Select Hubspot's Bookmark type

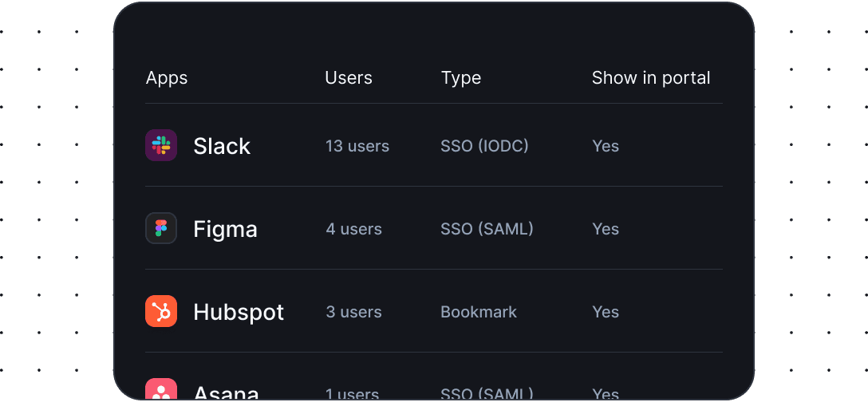point(479,312)
